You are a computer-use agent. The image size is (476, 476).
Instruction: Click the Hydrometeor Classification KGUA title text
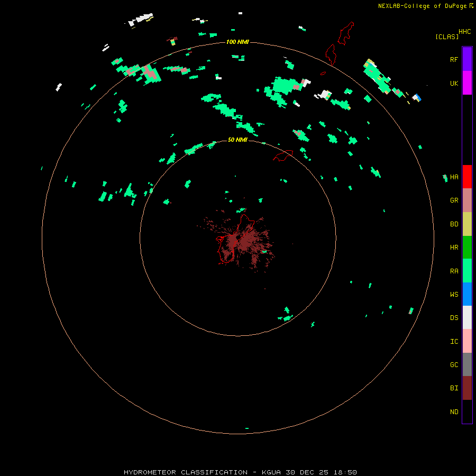tap(240, 472)
